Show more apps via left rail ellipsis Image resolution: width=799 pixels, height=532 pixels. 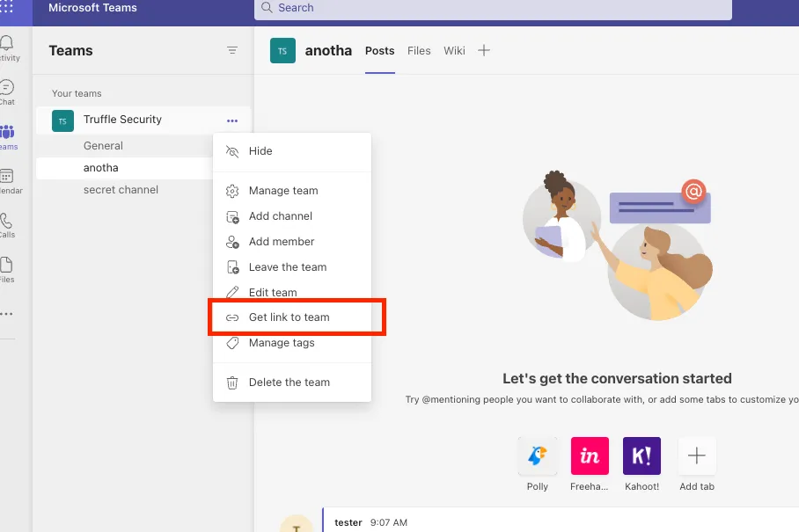(7, 314)
